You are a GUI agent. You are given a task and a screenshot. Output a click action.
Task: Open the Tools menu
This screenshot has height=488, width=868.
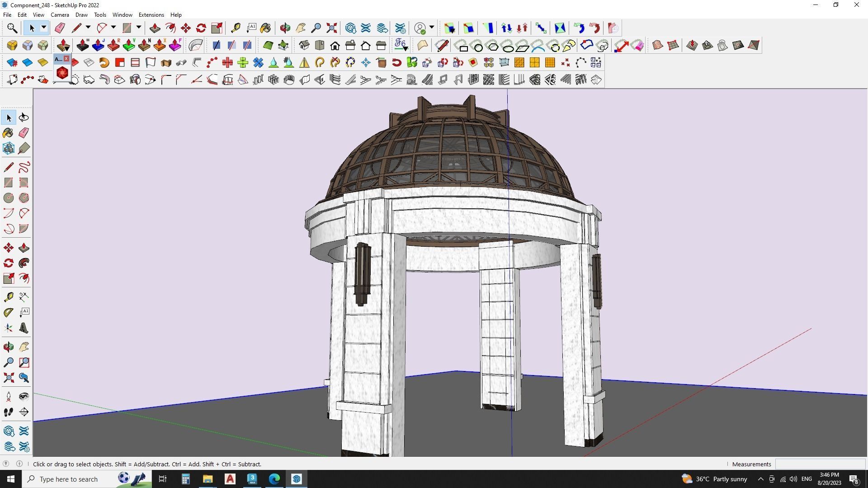pos(100,14)
